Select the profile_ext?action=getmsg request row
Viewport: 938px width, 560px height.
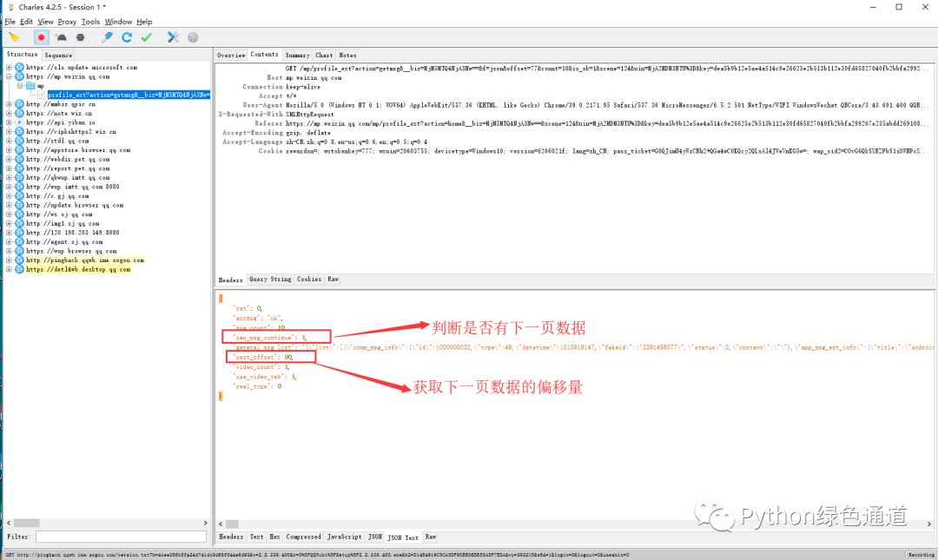coord(129,95)
